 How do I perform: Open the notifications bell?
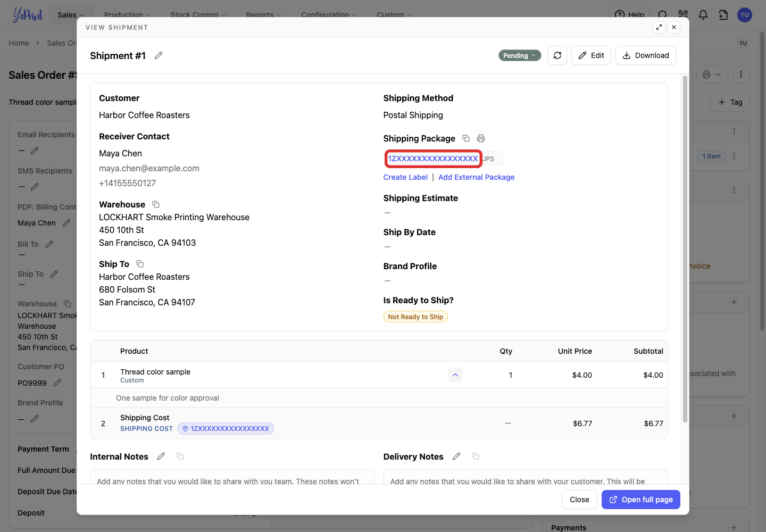(703, 15)
